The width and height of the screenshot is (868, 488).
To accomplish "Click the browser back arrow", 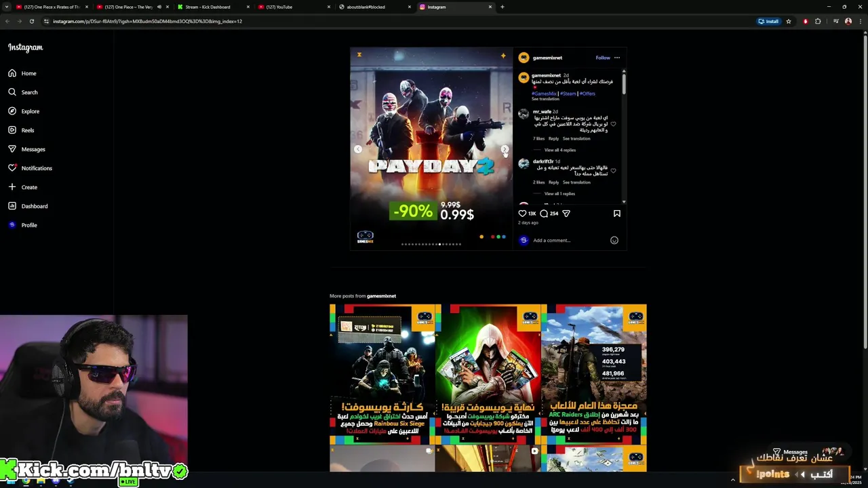I will [7, 21].
